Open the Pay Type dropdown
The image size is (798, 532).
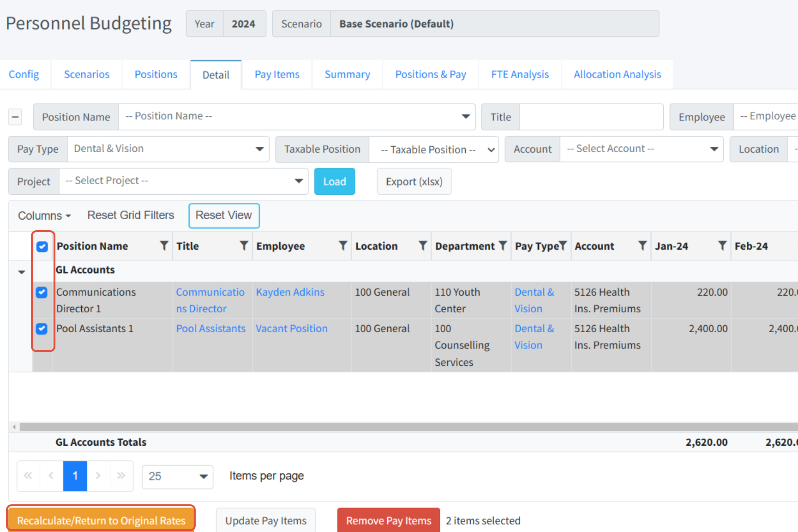[168, 149]
